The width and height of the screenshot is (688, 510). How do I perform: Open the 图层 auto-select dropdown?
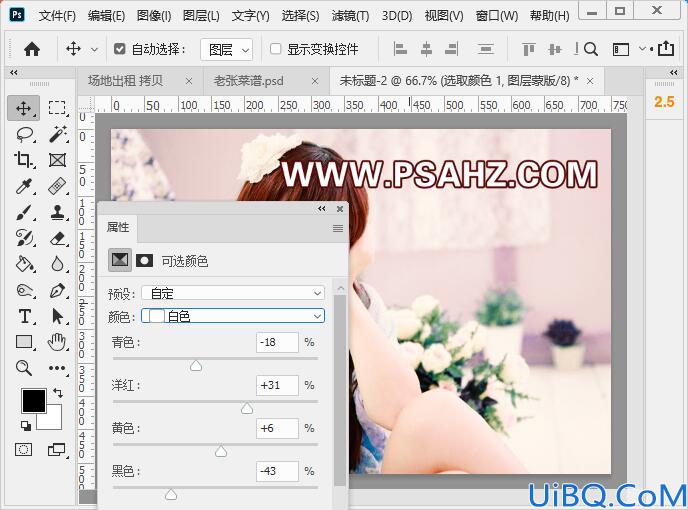226,49
